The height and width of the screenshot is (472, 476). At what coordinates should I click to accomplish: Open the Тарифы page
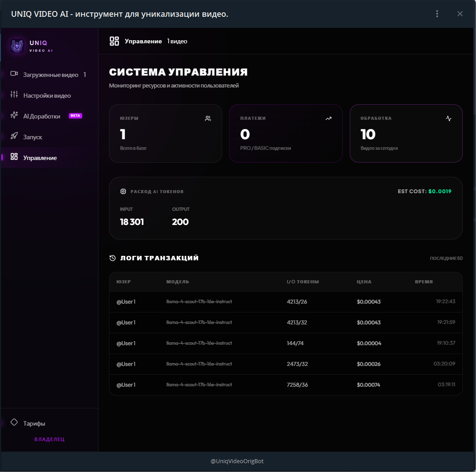34,423
